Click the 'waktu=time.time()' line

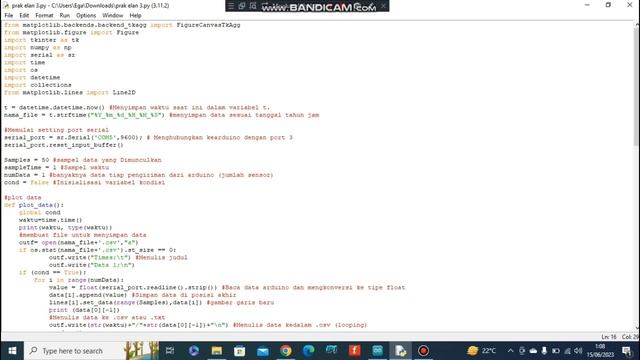51,220
